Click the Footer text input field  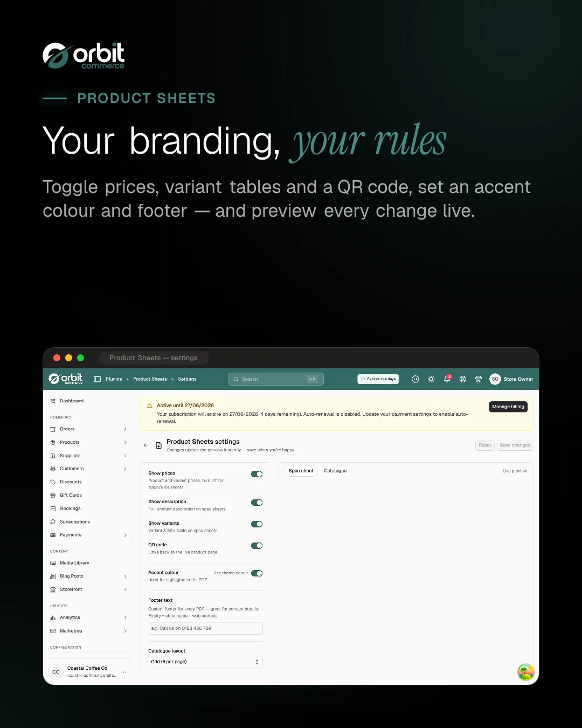click(205, 628)
